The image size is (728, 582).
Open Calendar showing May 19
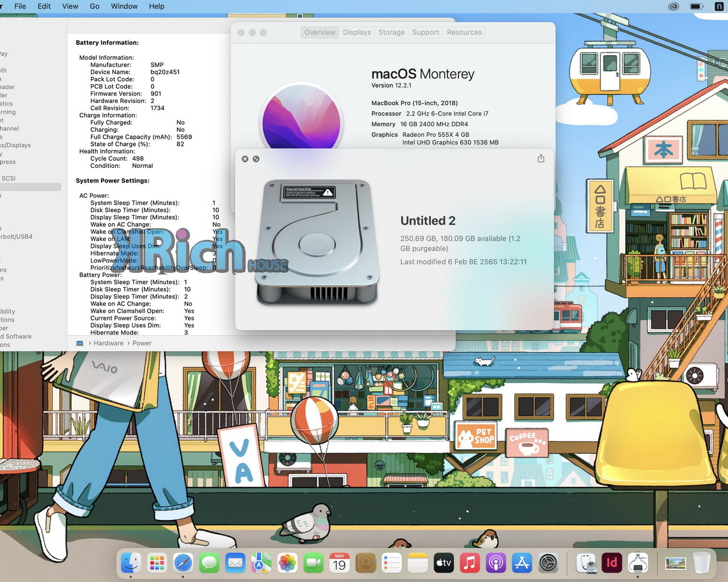click(x=340, y=563)
